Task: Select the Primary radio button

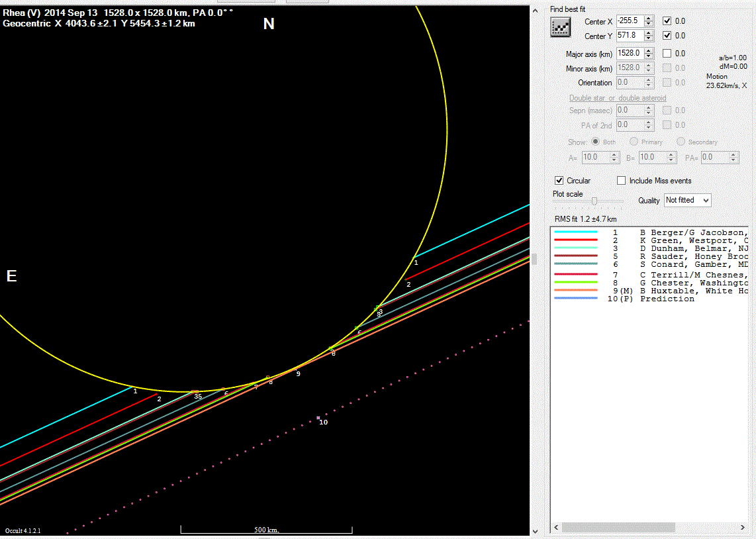Action: (634, 141)
